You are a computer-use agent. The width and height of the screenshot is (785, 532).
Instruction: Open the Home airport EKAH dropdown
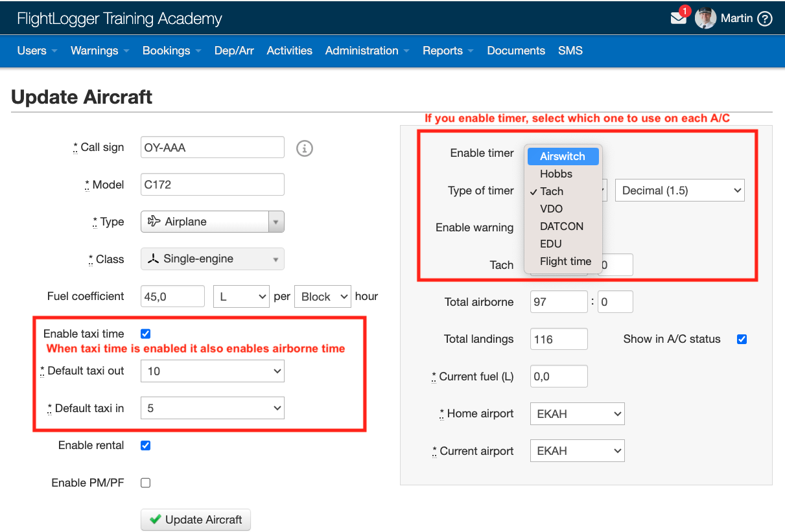point(577,413)
